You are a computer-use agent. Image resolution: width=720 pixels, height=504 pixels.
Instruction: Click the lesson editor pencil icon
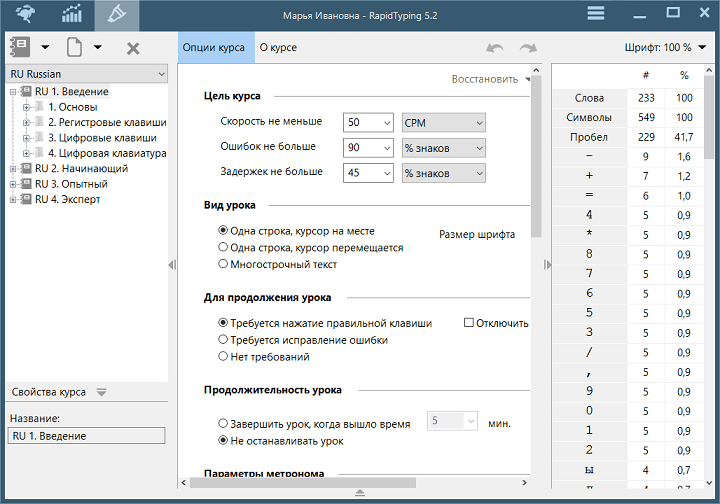(117, 14)
